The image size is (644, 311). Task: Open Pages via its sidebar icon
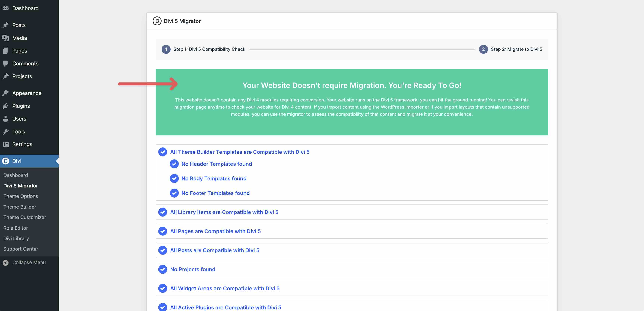tap(6, 50)
